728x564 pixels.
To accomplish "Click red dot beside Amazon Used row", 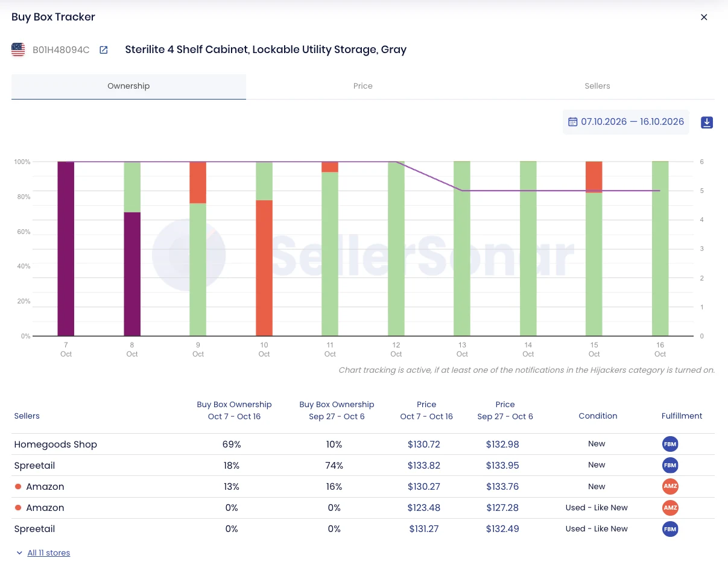I will pos(18,508).
